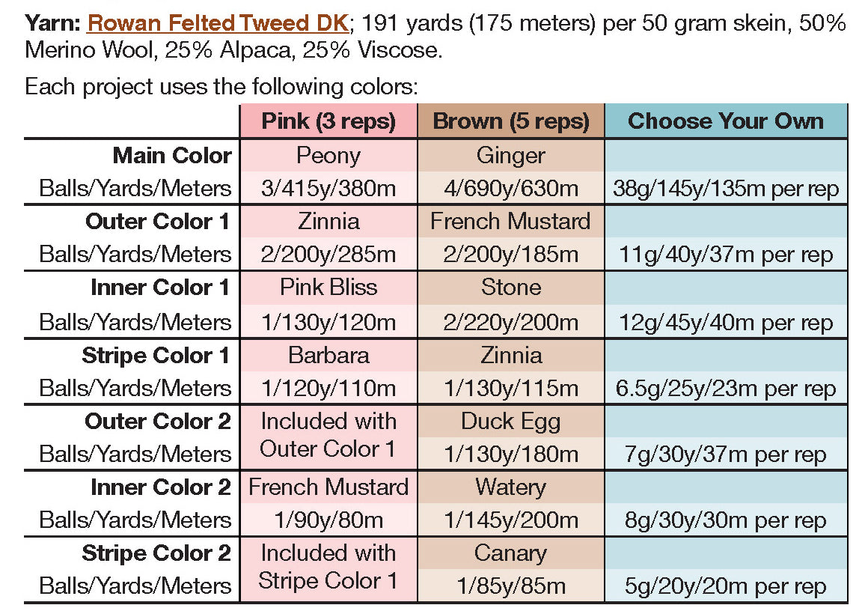Click the Brown (5 reps) column header

pyautogui.click(x=511, y=121)
